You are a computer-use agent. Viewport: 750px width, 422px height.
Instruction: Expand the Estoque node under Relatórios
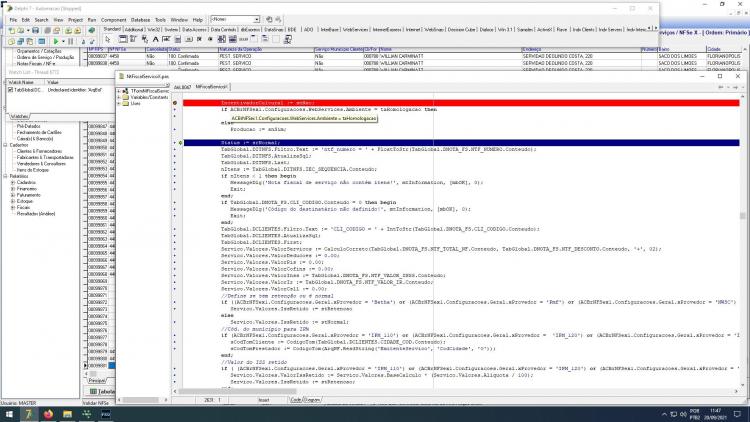pos(13,201)
